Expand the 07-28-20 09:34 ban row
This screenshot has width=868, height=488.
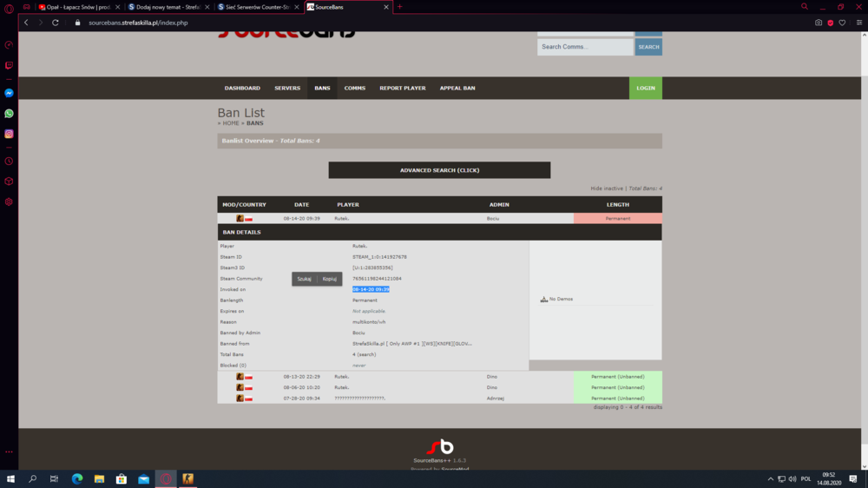tap(439, 399)
